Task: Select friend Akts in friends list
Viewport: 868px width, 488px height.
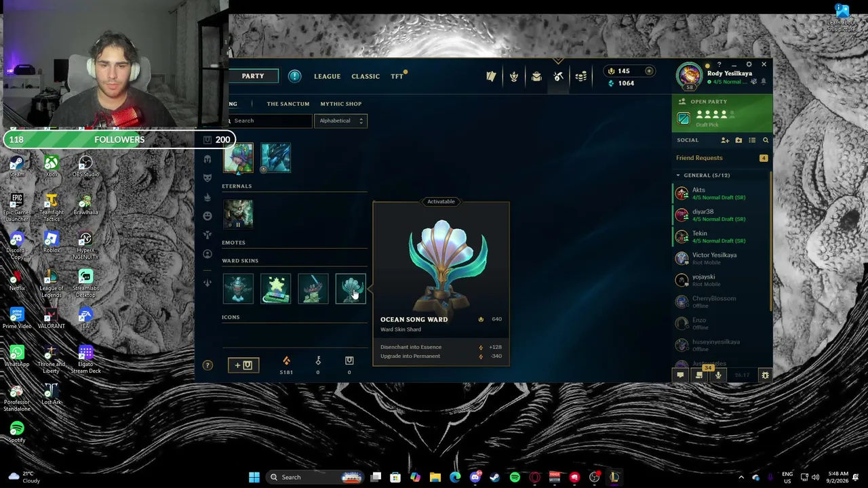Action: (722, 194)
